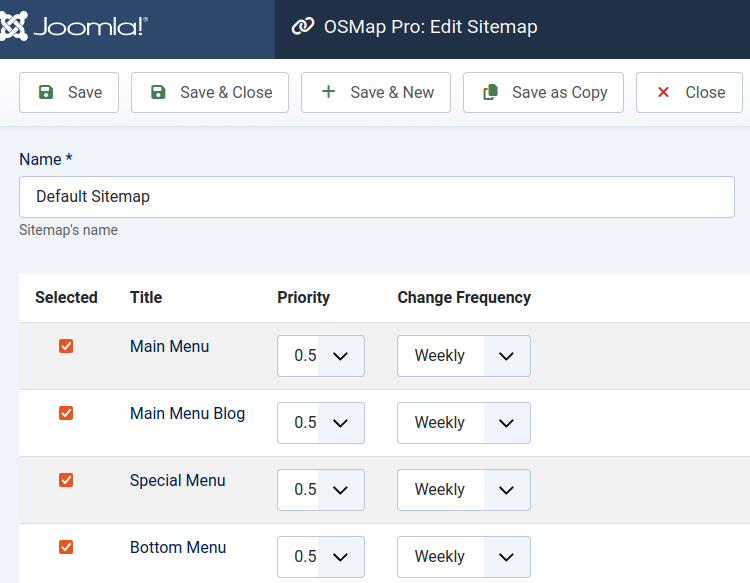Click the Change Frequency column header
Image resolution: width=750 pixels, height=583 pixels.
(x=464, y=297)
